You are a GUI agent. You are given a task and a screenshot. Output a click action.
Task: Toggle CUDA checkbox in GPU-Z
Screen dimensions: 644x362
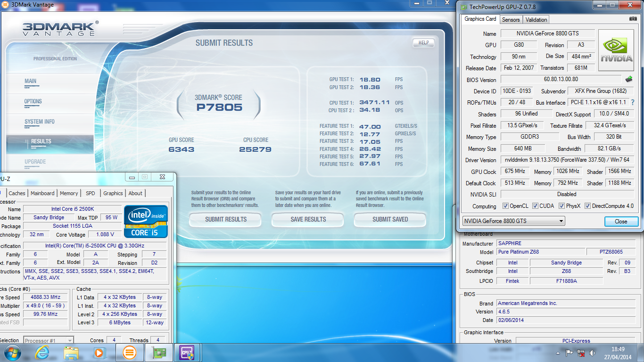coord(535,206)
